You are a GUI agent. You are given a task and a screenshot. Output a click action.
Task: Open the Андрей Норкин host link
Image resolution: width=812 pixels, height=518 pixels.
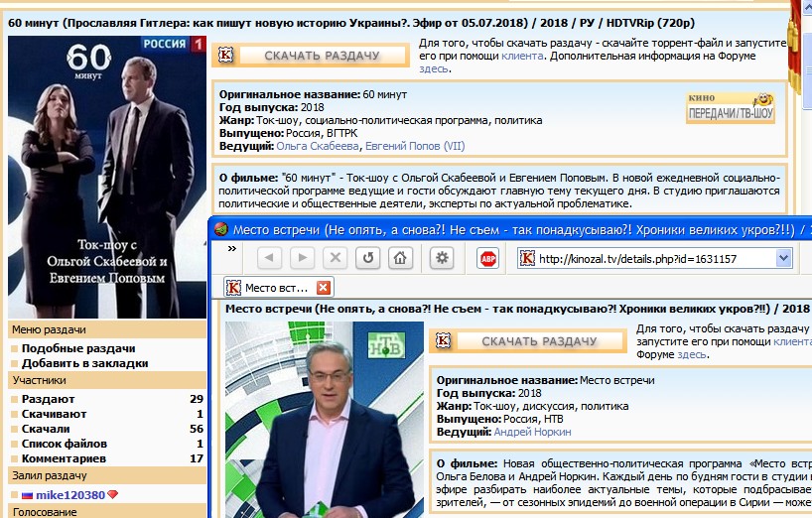[x=532, y=432]
